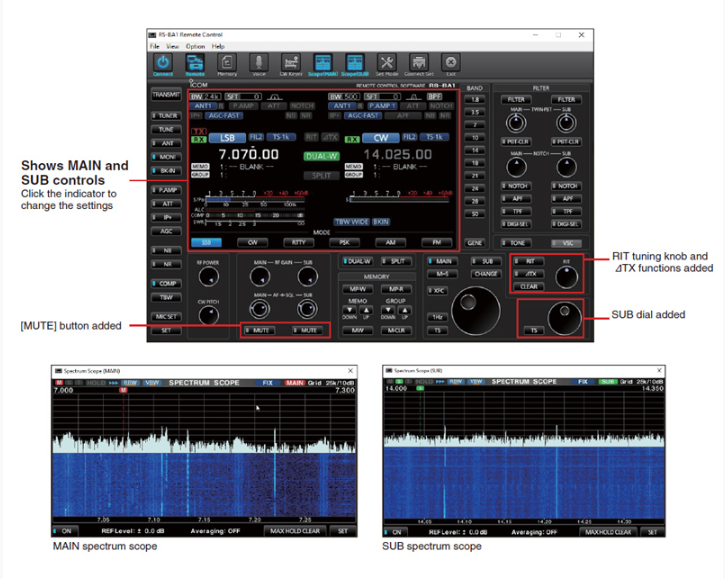Click the main ANT1 indicator
Viewport: 725px width, 579px height.
pos(203,106)
